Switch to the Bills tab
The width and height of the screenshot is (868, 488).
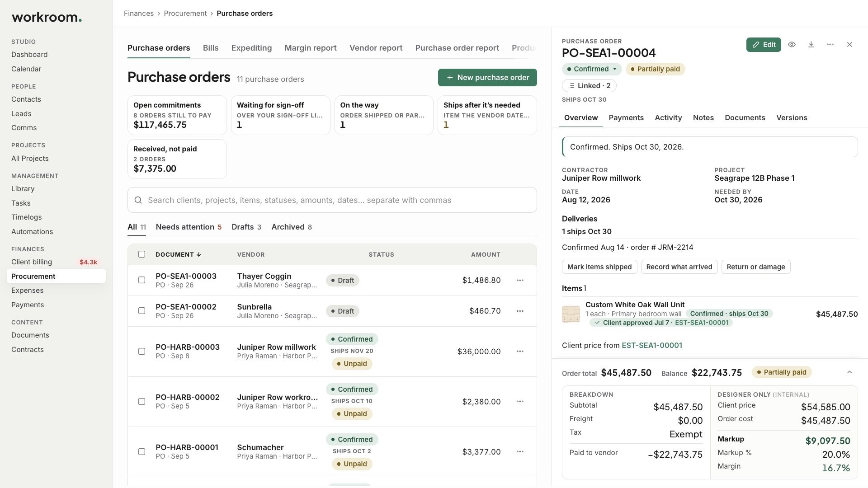211,48
